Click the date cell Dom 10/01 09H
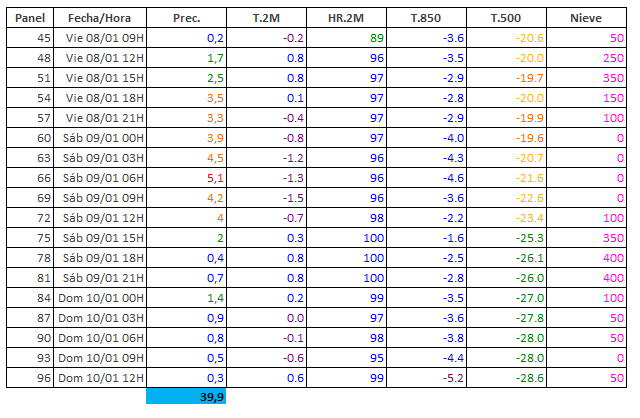 click(100, 358)
